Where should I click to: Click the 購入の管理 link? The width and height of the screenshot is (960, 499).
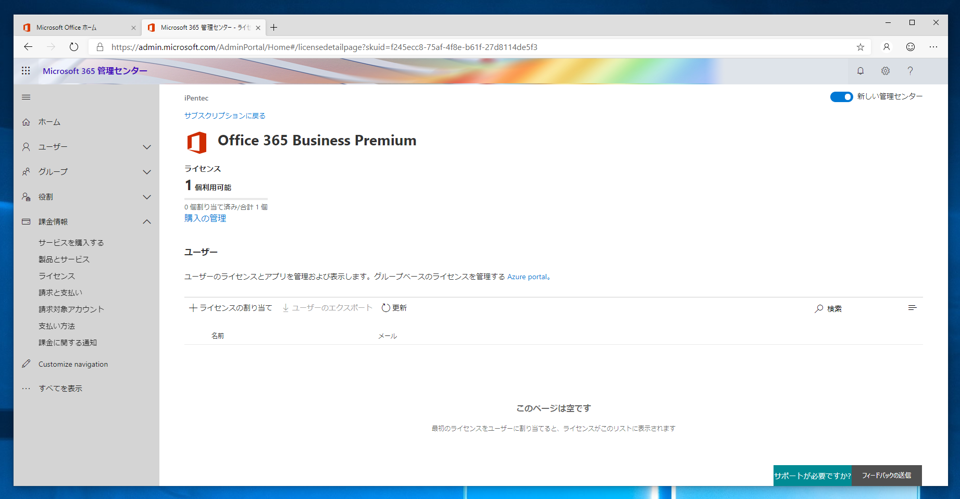(x=205, y=218)
